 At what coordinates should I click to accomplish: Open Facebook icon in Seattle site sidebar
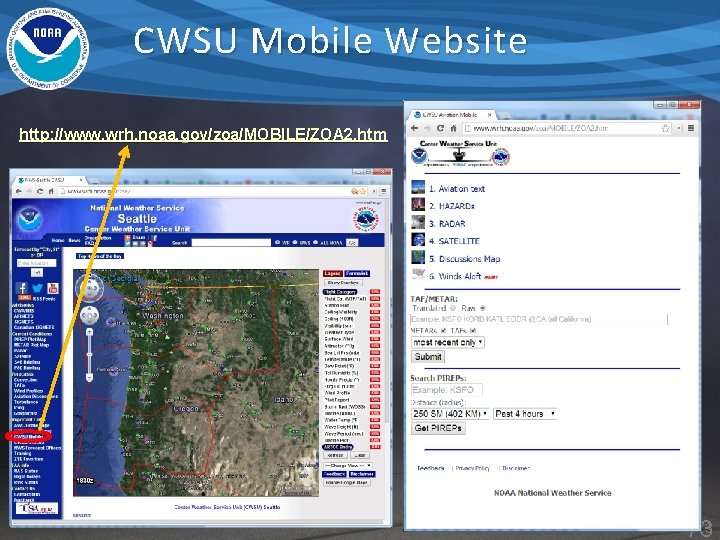click(x=21, y=288)
